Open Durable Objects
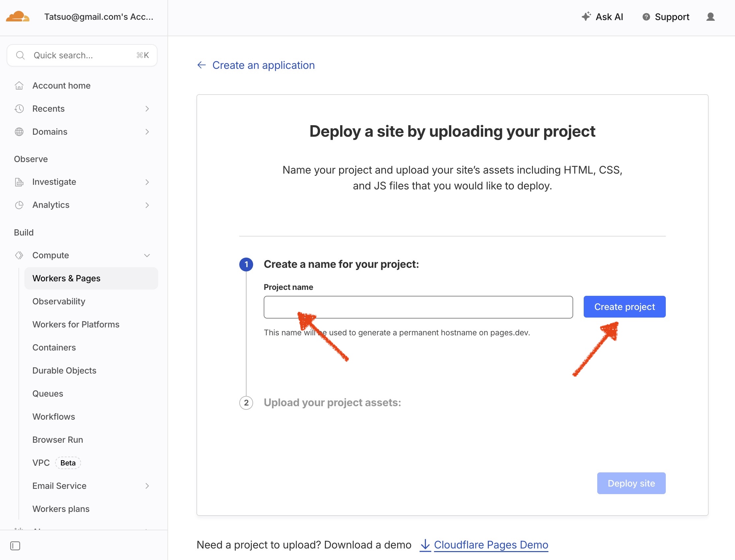Viewport: 735px width, 560px height. 64,370
